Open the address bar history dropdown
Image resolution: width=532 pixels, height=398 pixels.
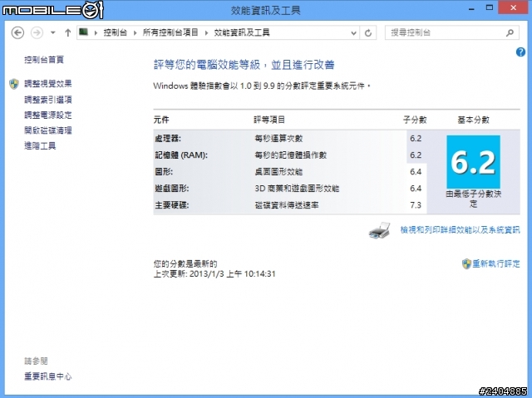[x=353, y=33]
